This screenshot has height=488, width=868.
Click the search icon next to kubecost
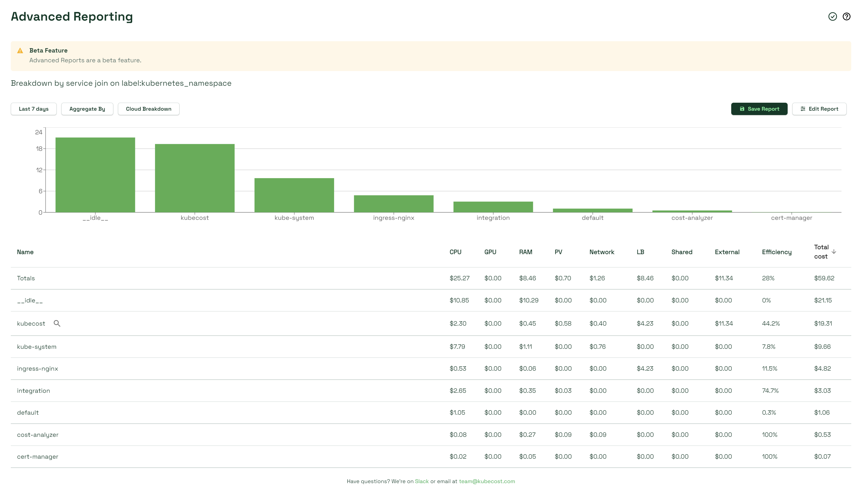57,323
